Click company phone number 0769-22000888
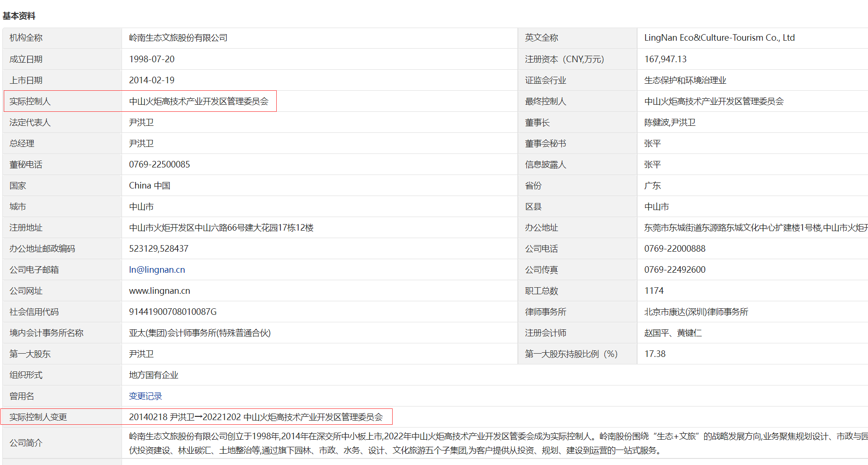 [675, 249]
